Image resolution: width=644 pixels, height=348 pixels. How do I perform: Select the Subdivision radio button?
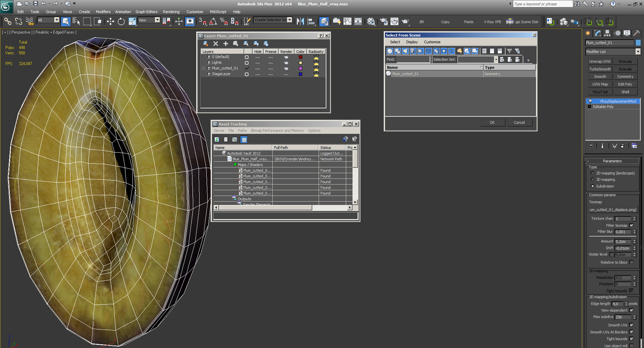click(593, 186)
